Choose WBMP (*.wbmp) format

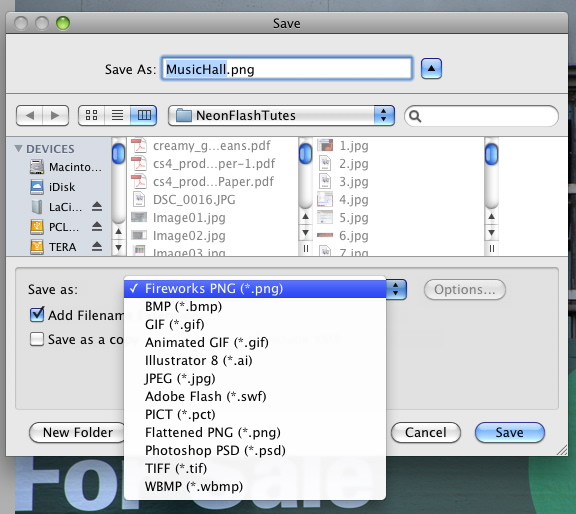tap(255, 486)
